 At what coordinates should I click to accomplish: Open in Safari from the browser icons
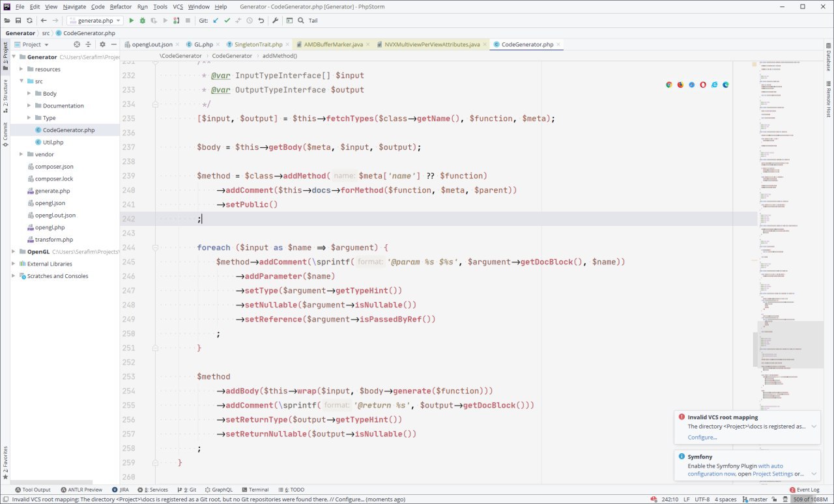pos(691,85)
